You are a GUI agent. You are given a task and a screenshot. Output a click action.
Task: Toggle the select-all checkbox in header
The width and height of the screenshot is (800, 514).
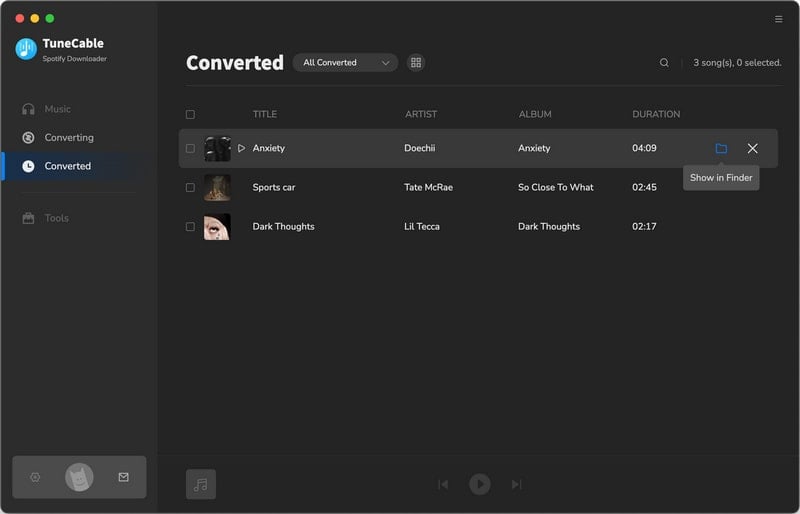click(x=190, y=114)
